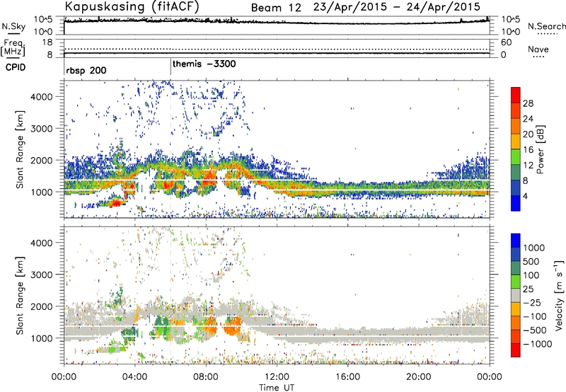The height and width of the screenshot is (392, 566).
Task: Click the power panel 'Slant Range [km]' label
Action: click(x=20, y=149)
